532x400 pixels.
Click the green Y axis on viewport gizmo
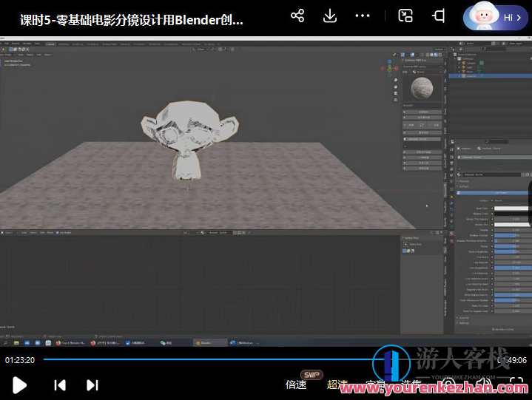389,69
